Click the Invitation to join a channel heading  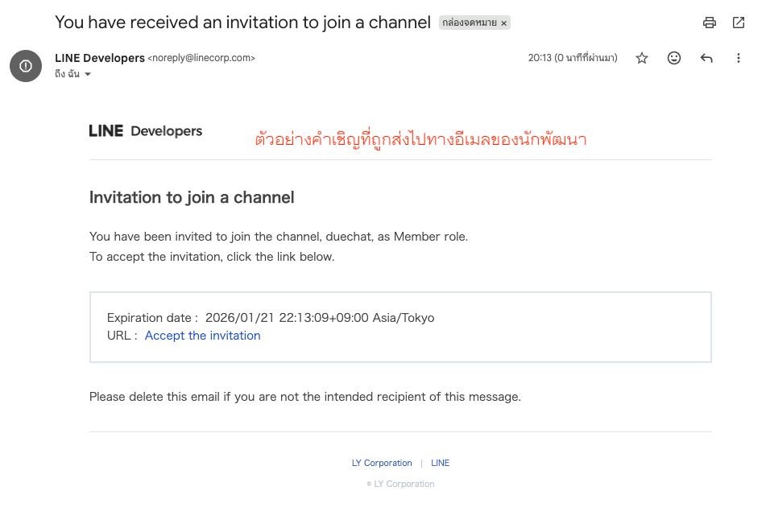(192, 197)
